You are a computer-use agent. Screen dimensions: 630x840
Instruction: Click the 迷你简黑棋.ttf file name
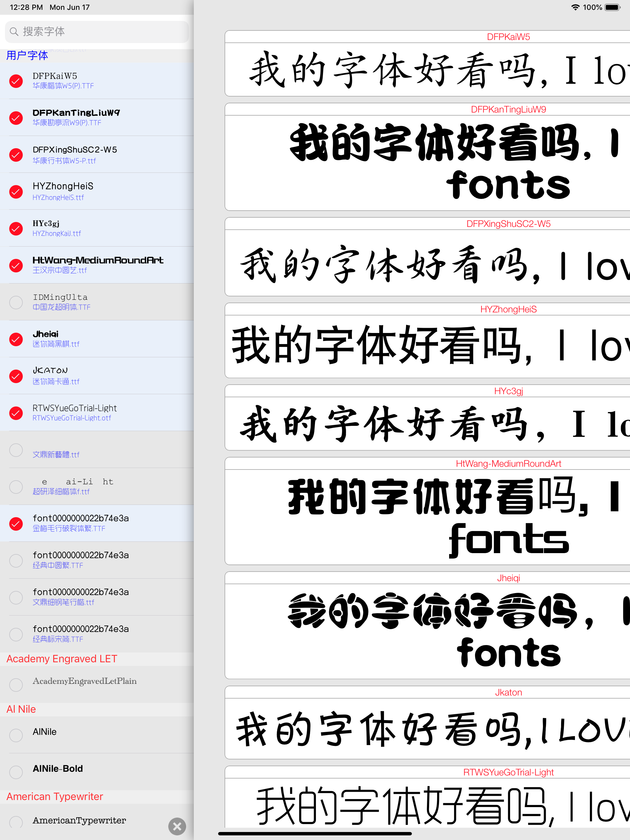(56, 344)
